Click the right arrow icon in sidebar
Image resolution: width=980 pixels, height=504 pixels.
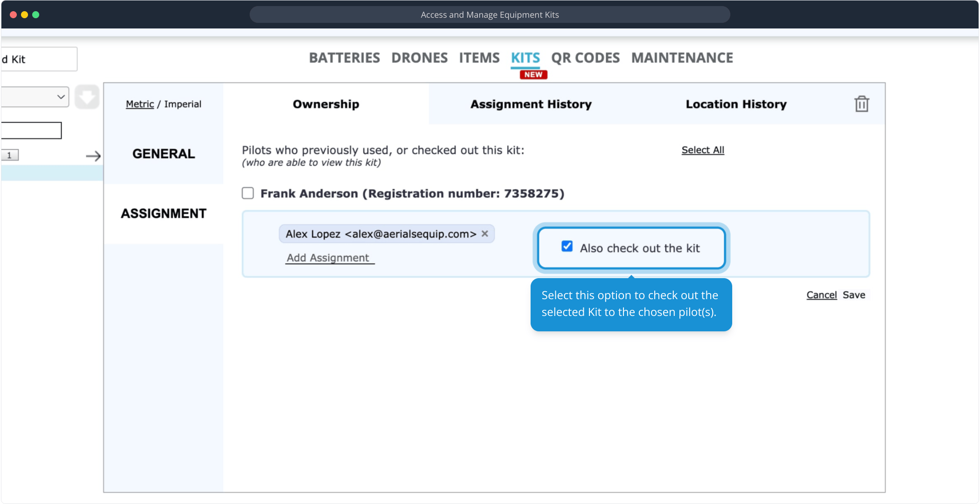click(93, 156)
